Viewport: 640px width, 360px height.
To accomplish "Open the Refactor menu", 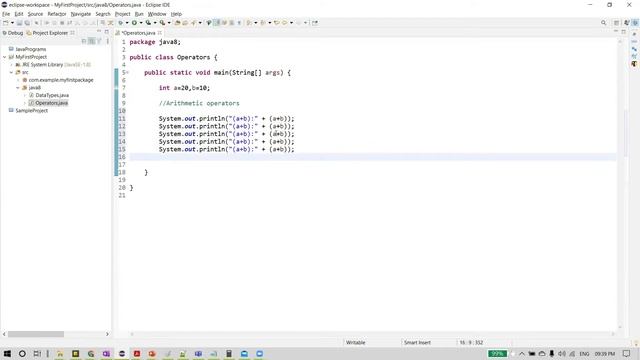I will point(57,14).
